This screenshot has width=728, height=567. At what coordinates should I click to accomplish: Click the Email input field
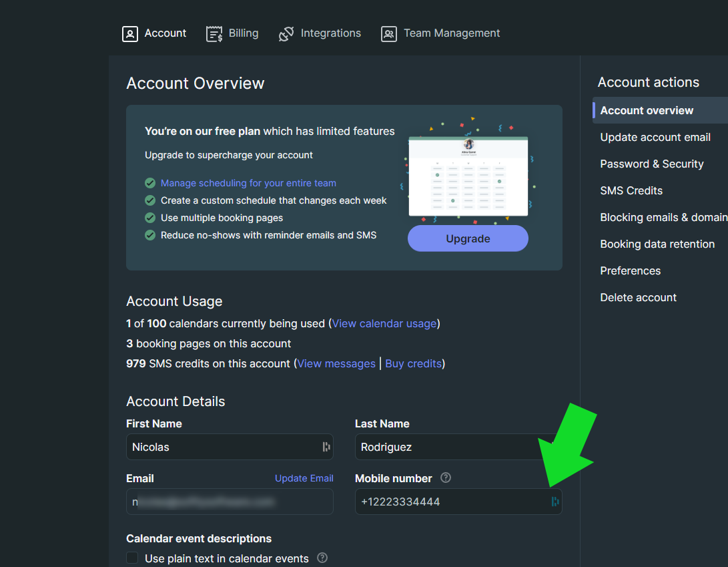230,502
